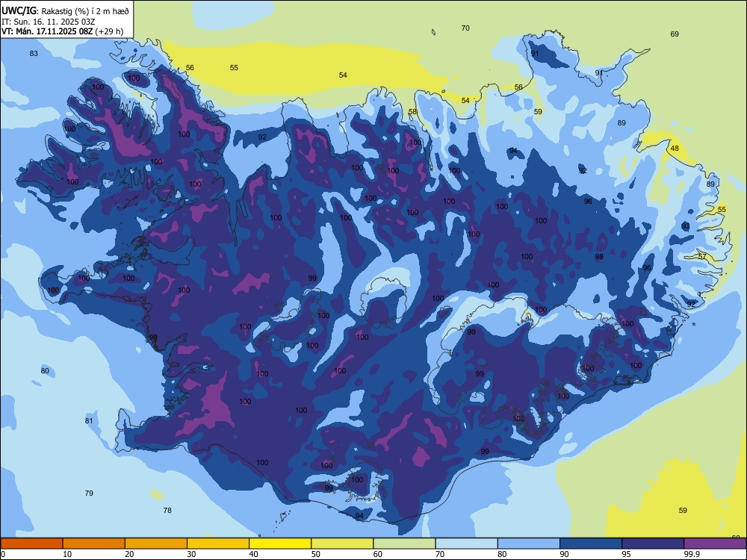Click the 95–99.9 dark navy legend swatch
This screenshot has width=747, height=560.
coord(653,544)
